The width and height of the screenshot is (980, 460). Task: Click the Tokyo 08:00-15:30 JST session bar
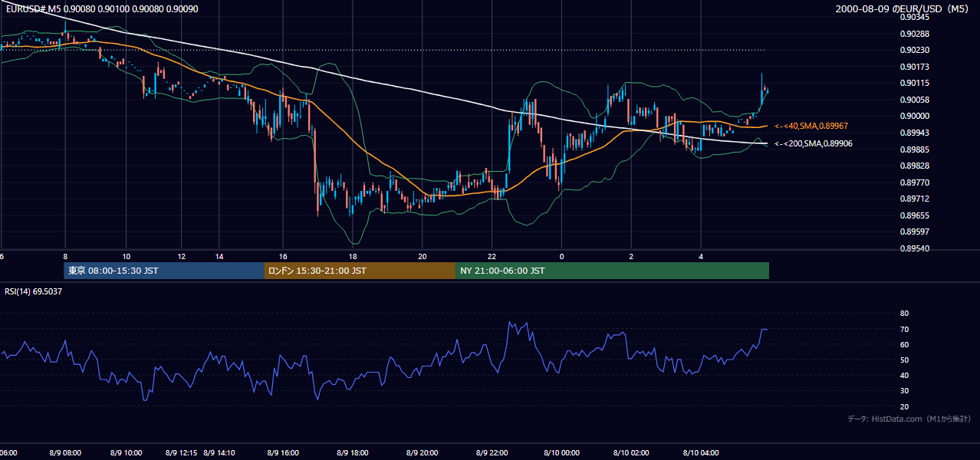pyautogui.click(x=163, y=271)
